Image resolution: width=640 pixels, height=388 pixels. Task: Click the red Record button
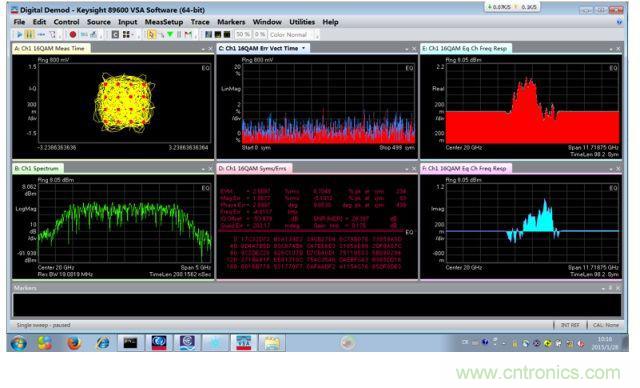click(73, 35)
